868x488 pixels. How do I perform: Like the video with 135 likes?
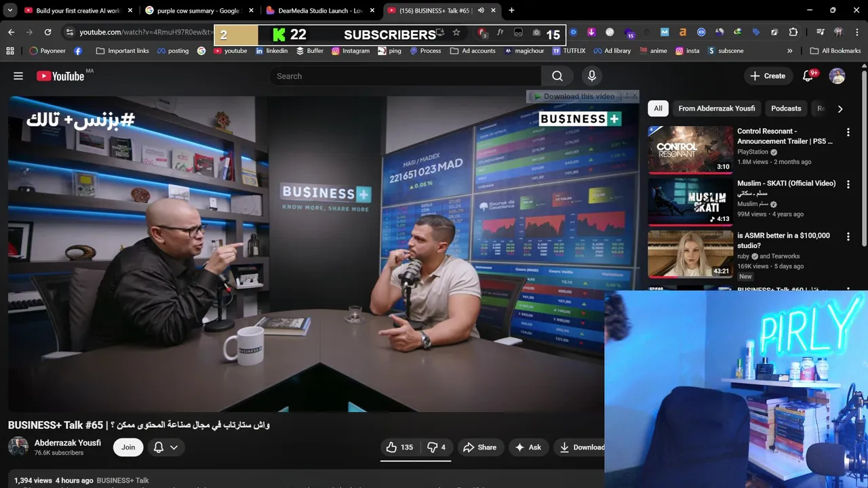399,447
